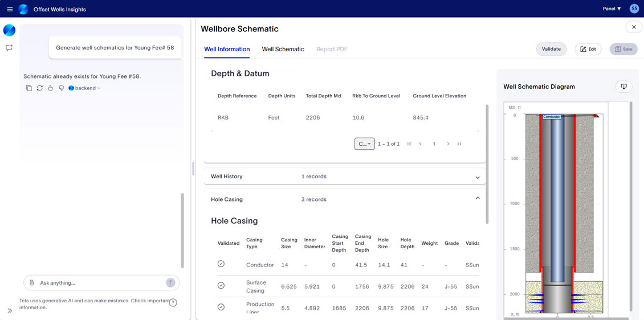Image resolution: width=644 pixels, height=320 pixels.
Task: Click the Depth Reference value RKB
Action: click(223, 118)
